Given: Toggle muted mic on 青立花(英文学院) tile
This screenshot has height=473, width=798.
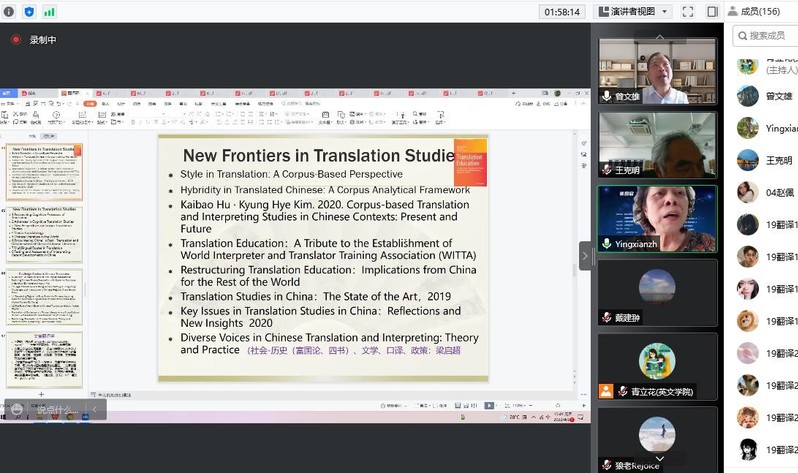Looking at the screenshot, I should (x=622, y=391).
